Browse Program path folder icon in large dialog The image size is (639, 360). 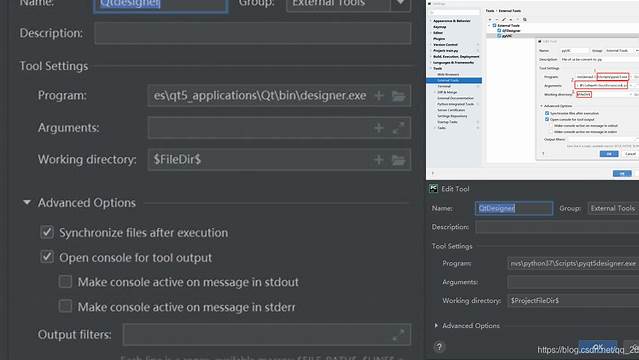[399, 96]
